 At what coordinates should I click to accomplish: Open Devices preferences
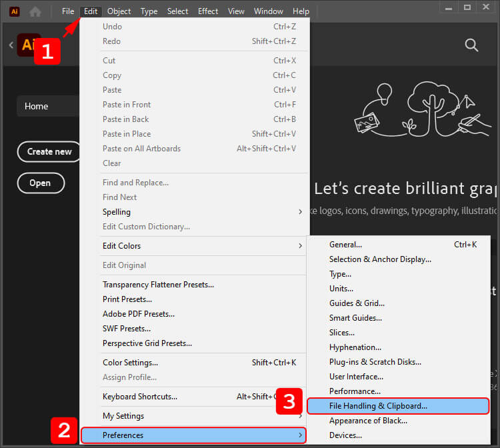(x=398, y=435)
